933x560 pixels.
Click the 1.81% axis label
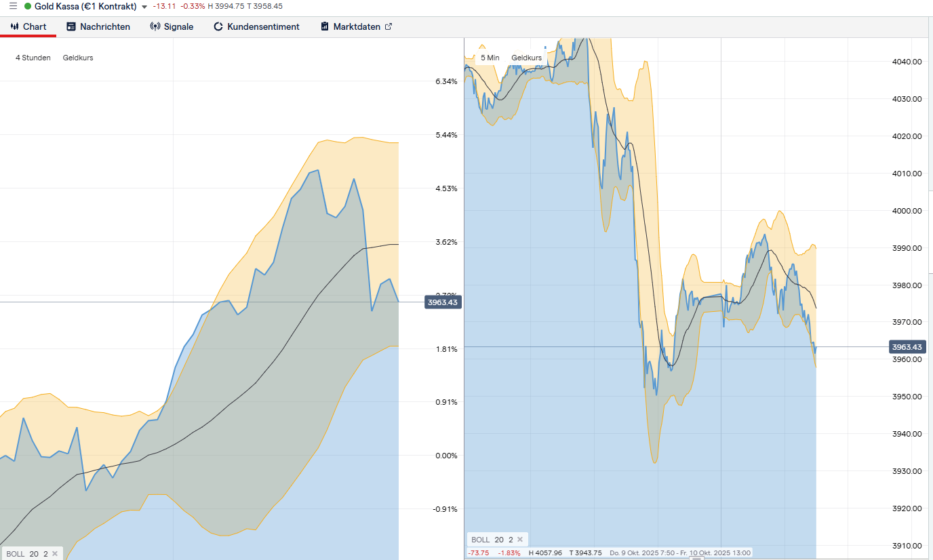tap(446, 349)
